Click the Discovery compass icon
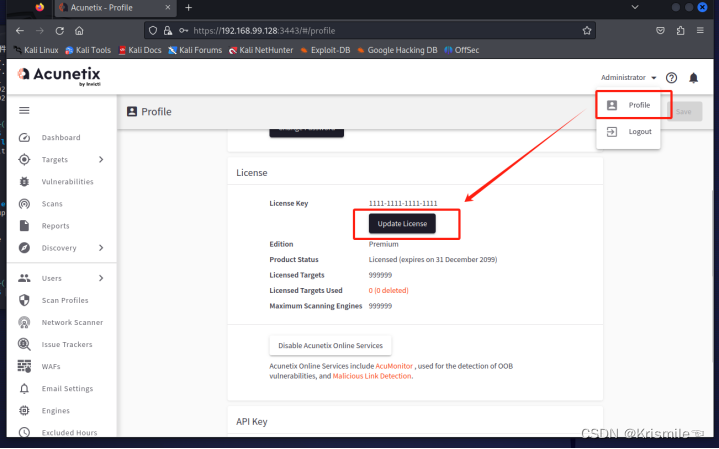The image size is (719, 449). pyautogui.click(x=24, y=248)
